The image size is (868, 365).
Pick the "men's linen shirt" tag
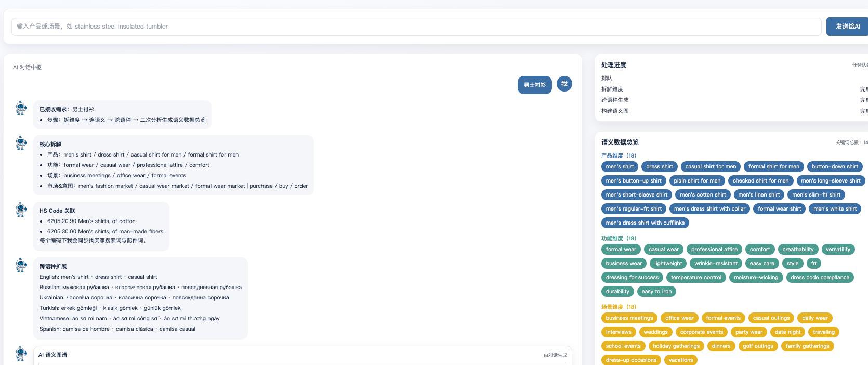pyautogui.click(x=758, y=195)
